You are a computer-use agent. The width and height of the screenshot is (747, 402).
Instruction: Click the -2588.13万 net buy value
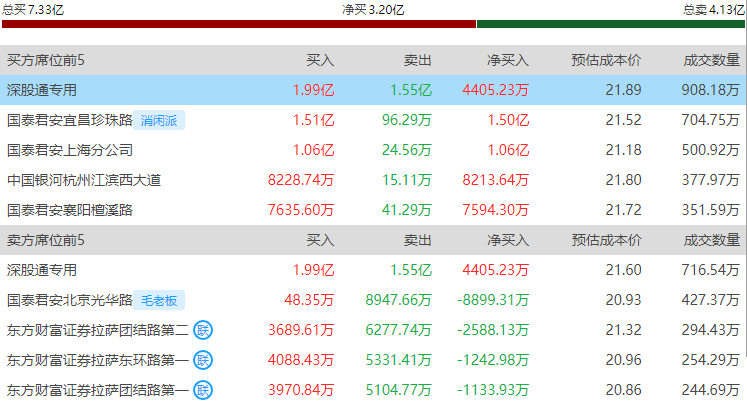point(493,330)
